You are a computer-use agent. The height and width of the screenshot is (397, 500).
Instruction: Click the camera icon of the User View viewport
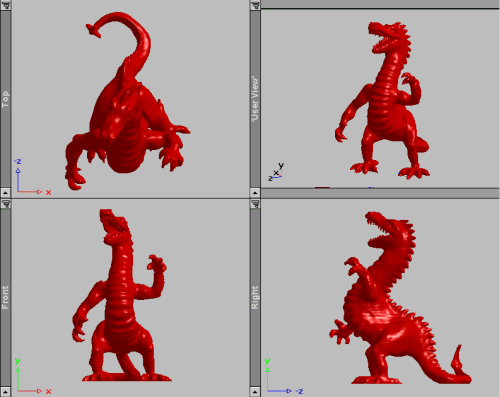pyautogui.click(x=255, y=5)
